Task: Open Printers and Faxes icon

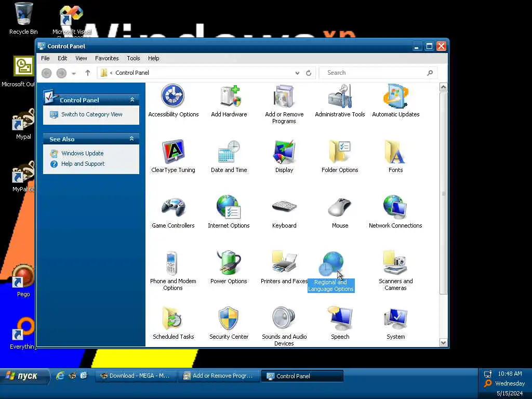Action: (284, 268)
